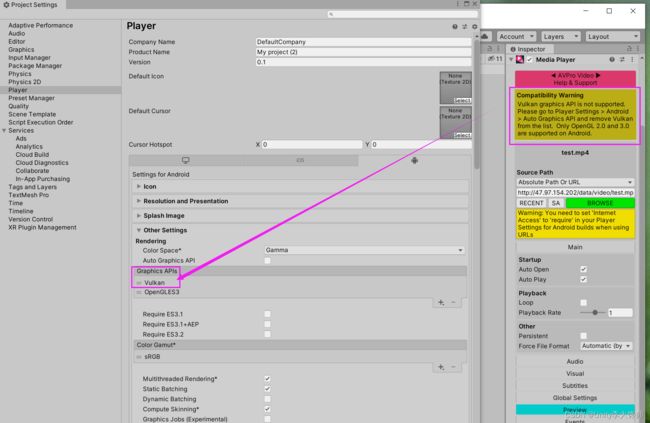Select Input Manager in settings list
This screenshot has height=423, width=650.
(29, 58)
